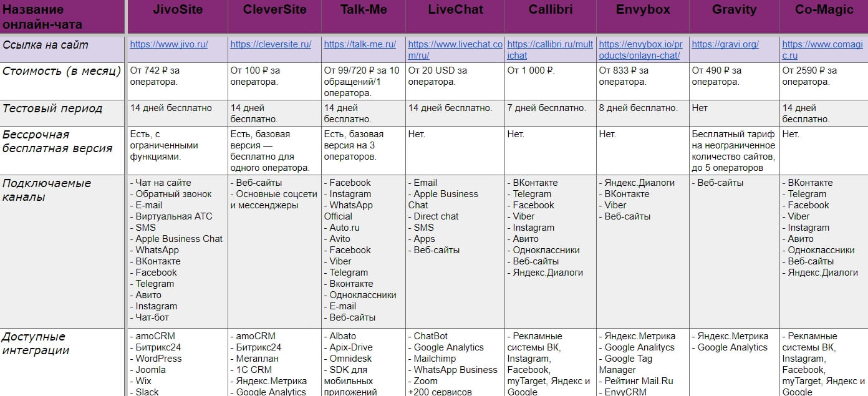Image resolution: width=868 pixels, height=396 pixels.
Task: Follow the talk-me.ru hyperlink
Action: (x=360, y=44)
